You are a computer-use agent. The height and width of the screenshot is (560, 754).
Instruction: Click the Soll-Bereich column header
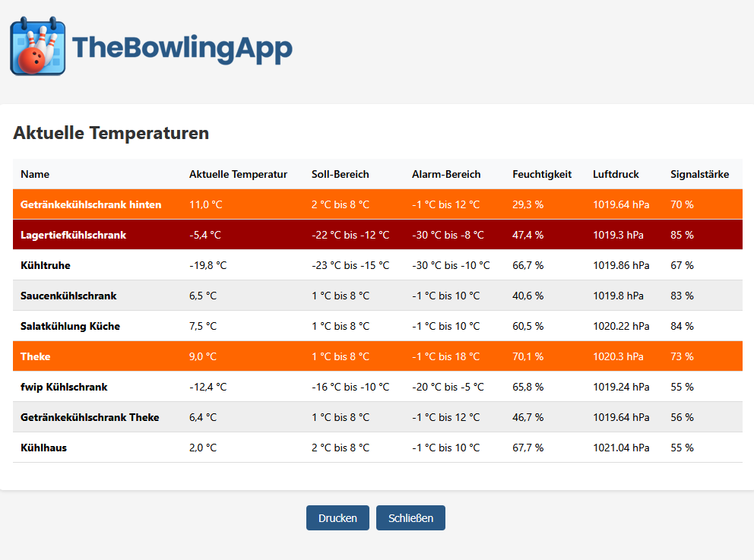coord(340,174)
